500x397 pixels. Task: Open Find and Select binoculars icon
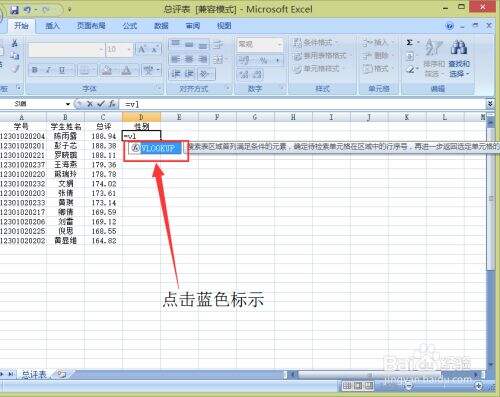pyautogui.click(x=458, y=47)
